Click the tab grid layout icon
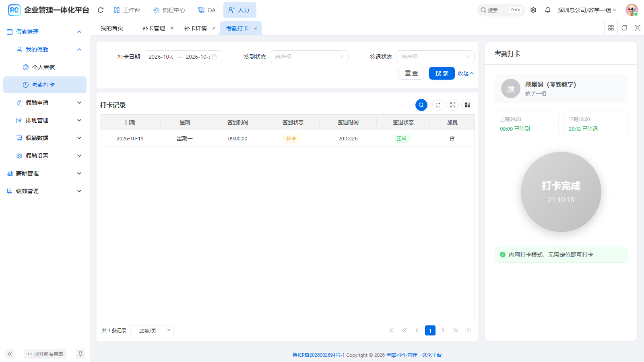Viewport: 644px width, 362px height. 611,28
